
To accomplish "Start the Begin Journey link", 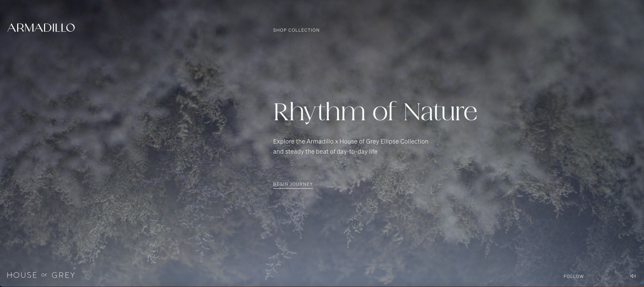I will pos(293,184).
